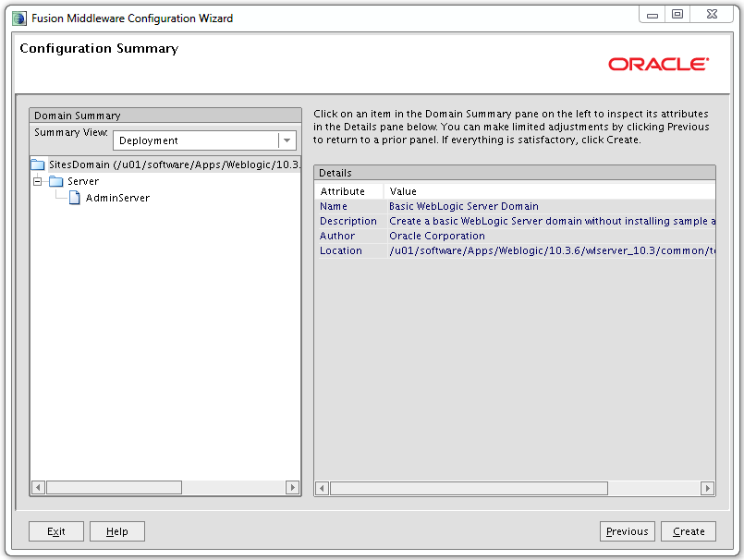This screenshot has width=744, height=560.
Task: Minimize the Configuration Wizard window
Action: click(653, 15)
